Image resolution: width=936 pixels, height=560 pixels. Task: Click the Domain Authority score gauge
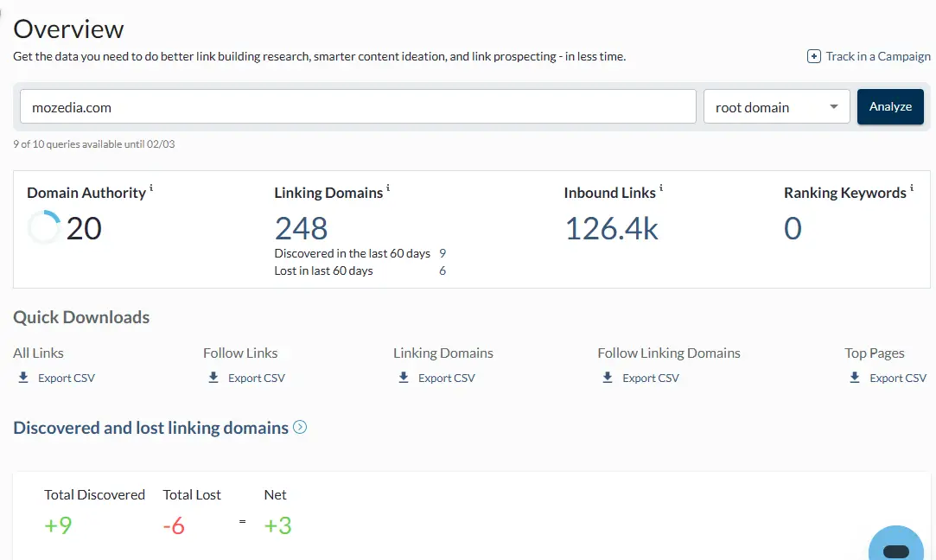click(43, 227)
